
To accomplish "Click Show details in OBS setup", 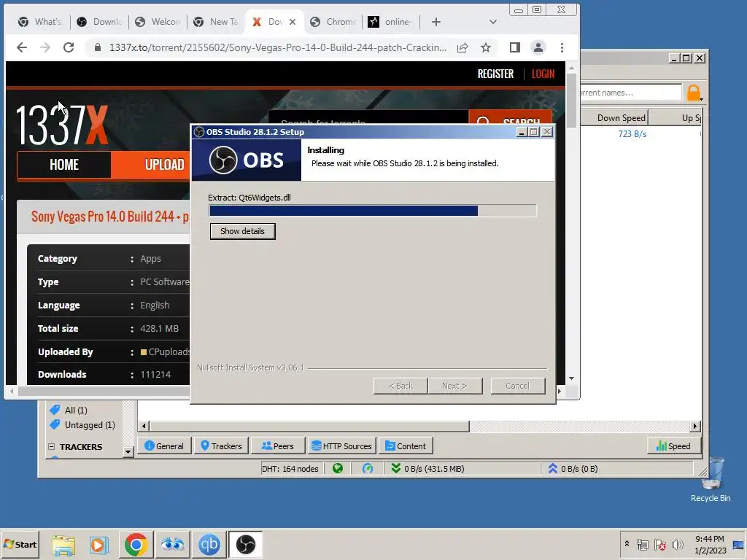I will [x=242, y=231].
